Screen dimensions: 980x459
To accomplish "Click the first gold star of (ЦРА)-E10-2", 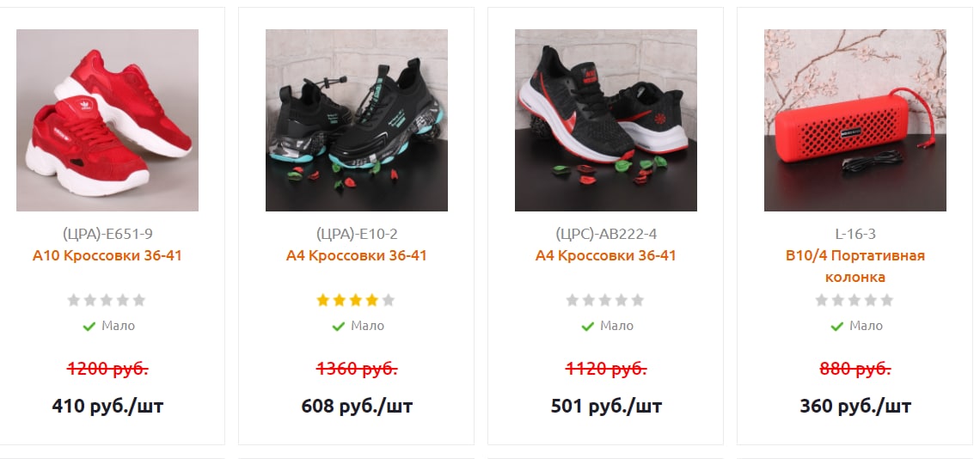I will [x=323, y=300].
